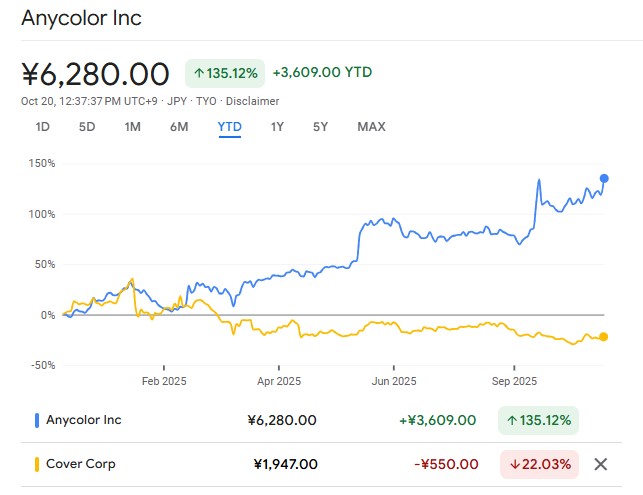This screenshot has width=643, height=495.
Task: Switch to the 1Y time range
Action: 277,127
